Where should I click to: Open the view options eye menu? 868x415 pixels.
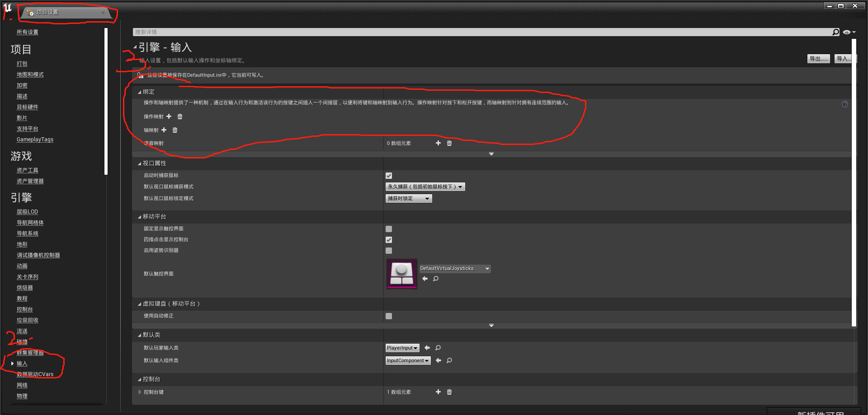(x=849, y=32)
